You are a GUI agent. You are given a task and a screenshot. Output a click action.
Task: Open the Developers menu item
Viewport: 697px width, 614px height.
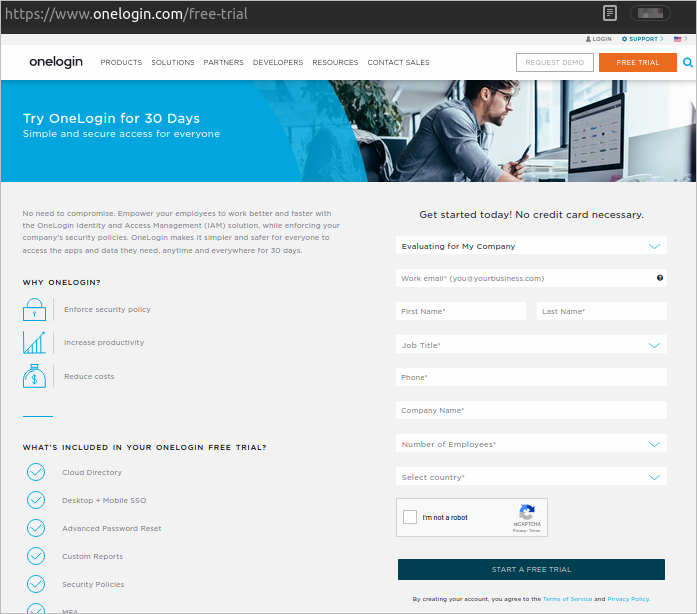[278, 62]
